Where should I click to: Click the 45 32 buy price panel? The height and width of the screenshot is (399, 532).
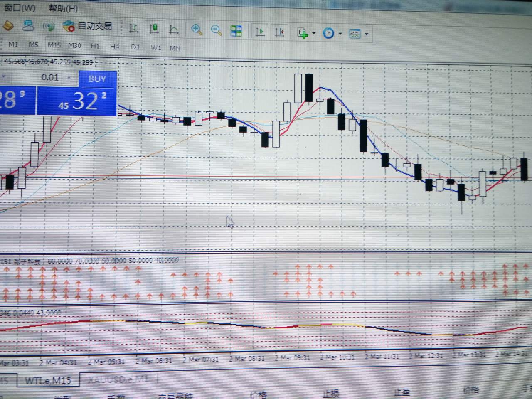click(76, 101)
